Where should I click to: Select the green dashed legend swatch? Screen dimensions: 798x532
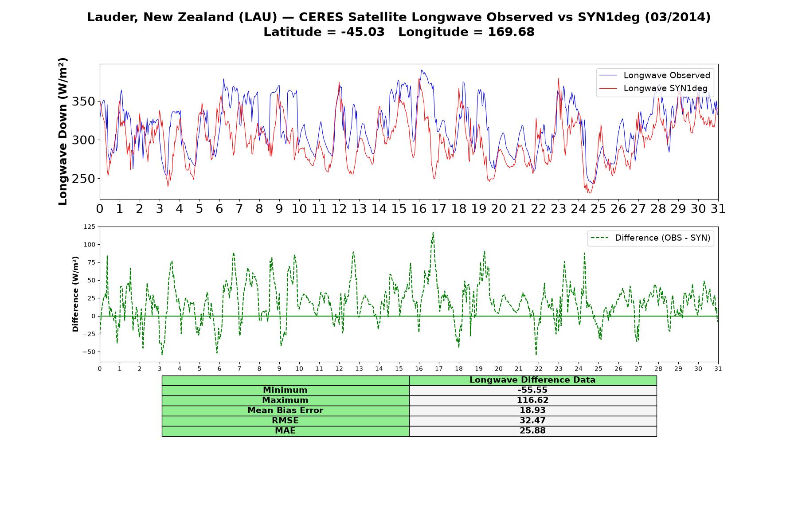[599, 238]
